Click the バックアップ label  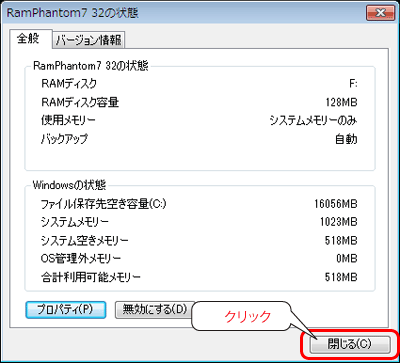click(x=64, y=139)
